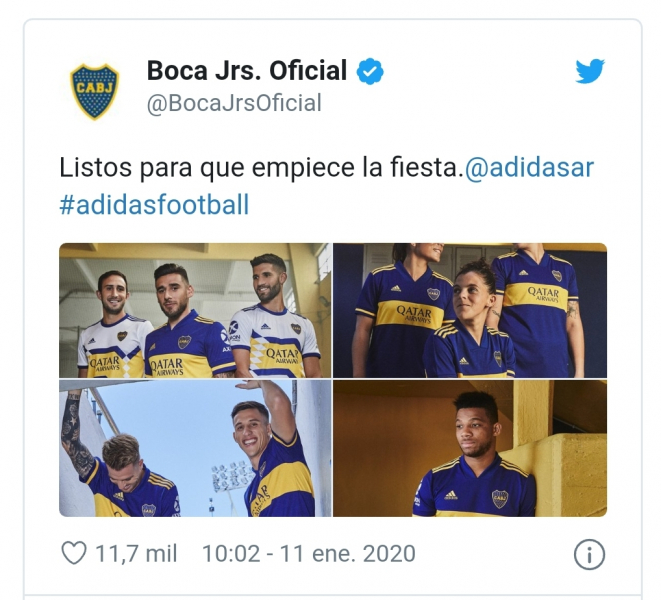Click the Qatar Airways logo on top-right jersey

543,293
